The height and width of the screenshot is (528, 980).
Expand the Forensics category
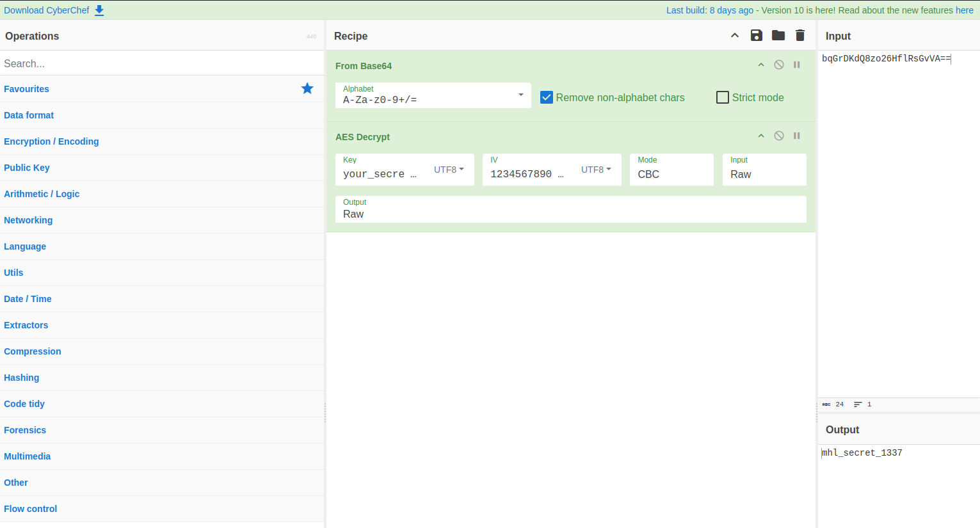[x=162, y=430]
